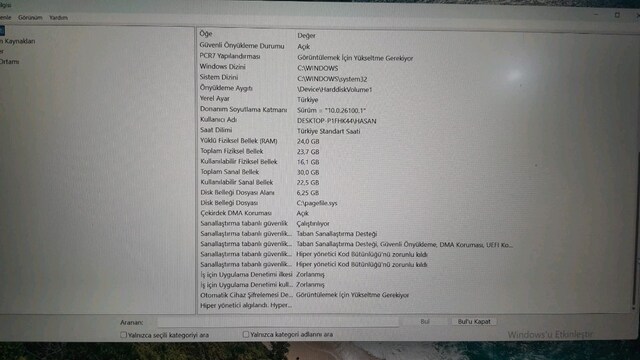
Task: Check 'Yalnızca seçili kategoriyi ara' checkbox
Action: click(x=123, y=335)
